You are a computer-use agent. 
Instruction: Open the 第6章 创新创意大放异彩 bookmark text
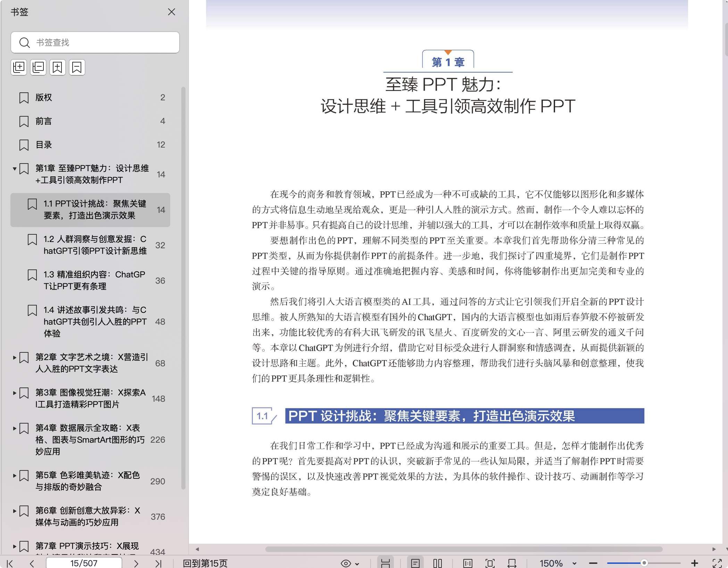pyautogui.click(x=88, y=517)
